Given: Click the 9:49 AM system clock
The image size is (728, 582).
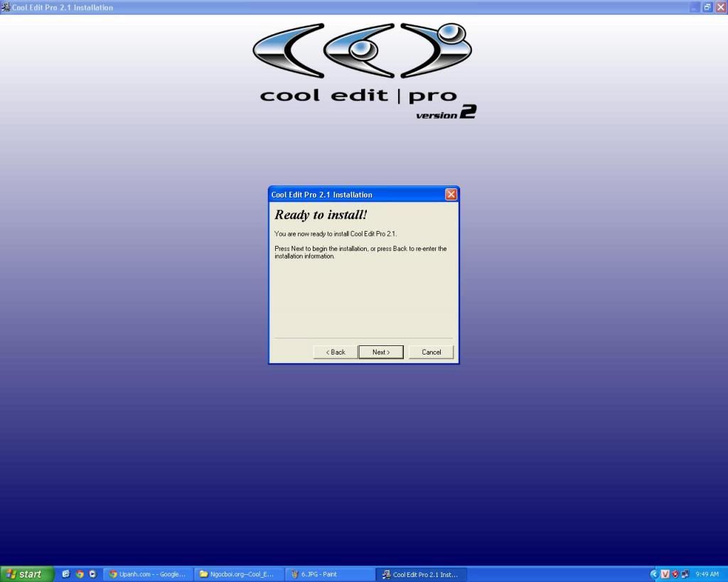Looking at the screenshot, I should tap(707, 574).
